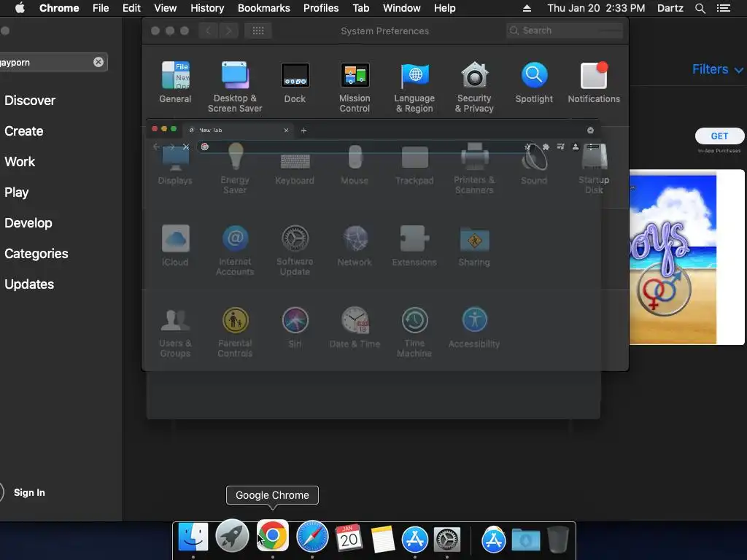Open Time Machine preferences
747x560 pixels.
point(414,332)
